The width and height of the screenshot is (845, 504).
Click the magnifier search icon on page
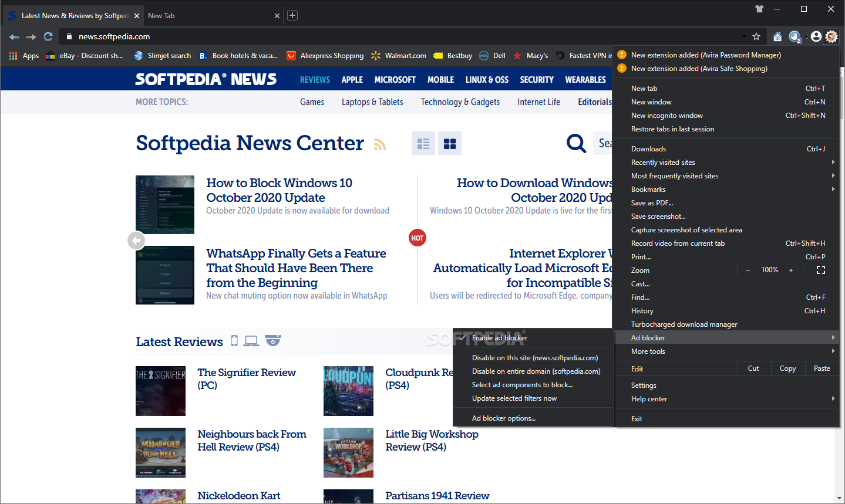pyautogui.click(x=576, y=143)
